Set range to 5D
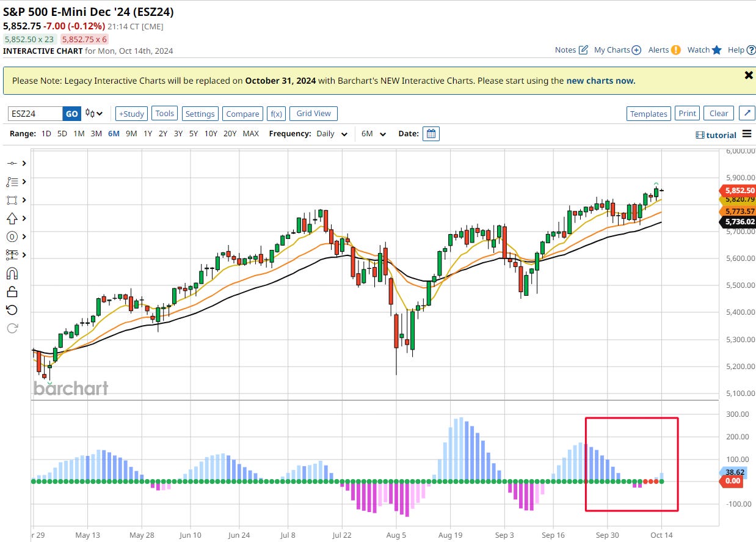Screen dimensions: 756x542 click(62, 134)
